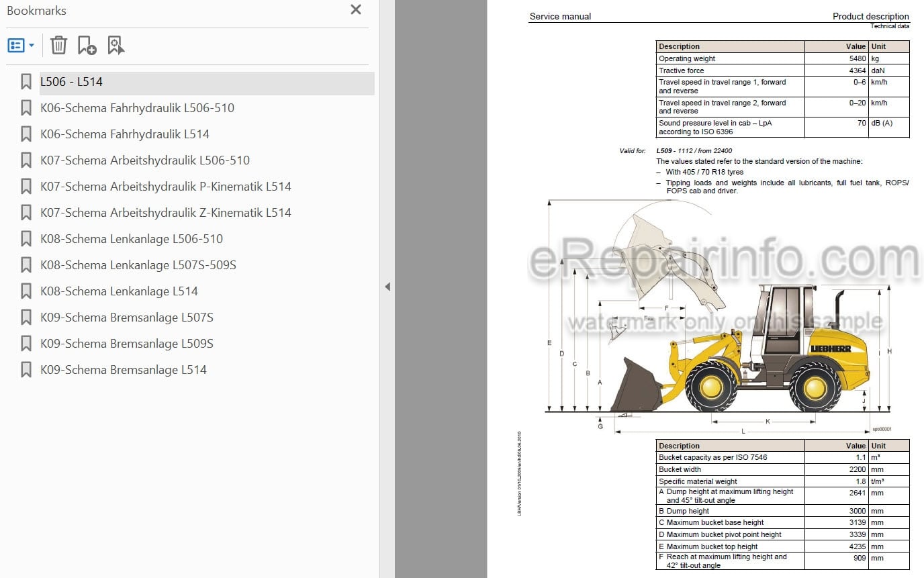Select K09-Schema Bremsanlage L509S bookmark
The height and width of the screenshot is (578, 924).
127,344
